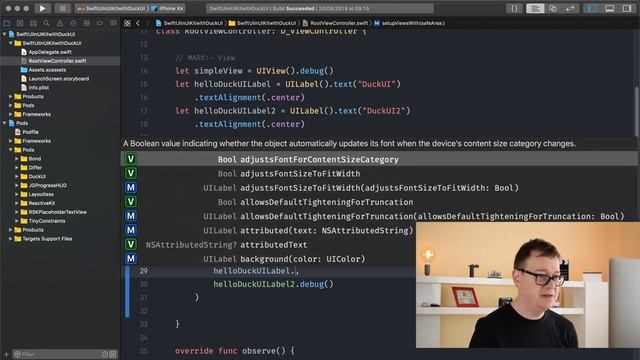
Task: Open the Source Control navigator tab
Action: pyautogui.click(x=20, y=23)
